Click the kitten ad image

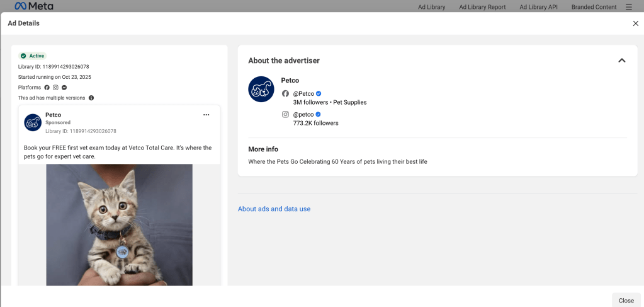119,224
